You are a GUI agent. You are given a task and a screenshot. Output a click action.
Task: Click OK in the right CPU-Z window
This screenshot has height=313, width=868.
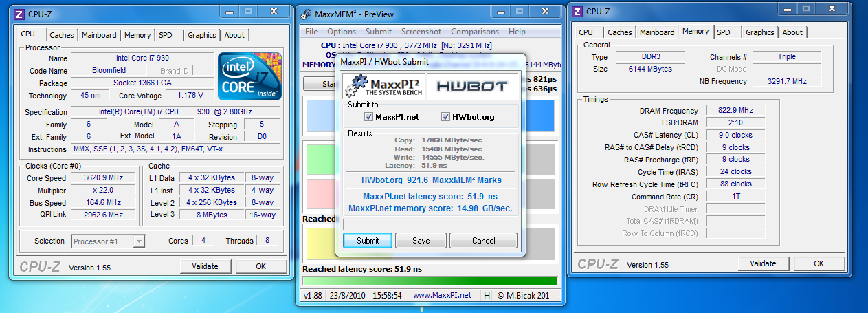819,263
